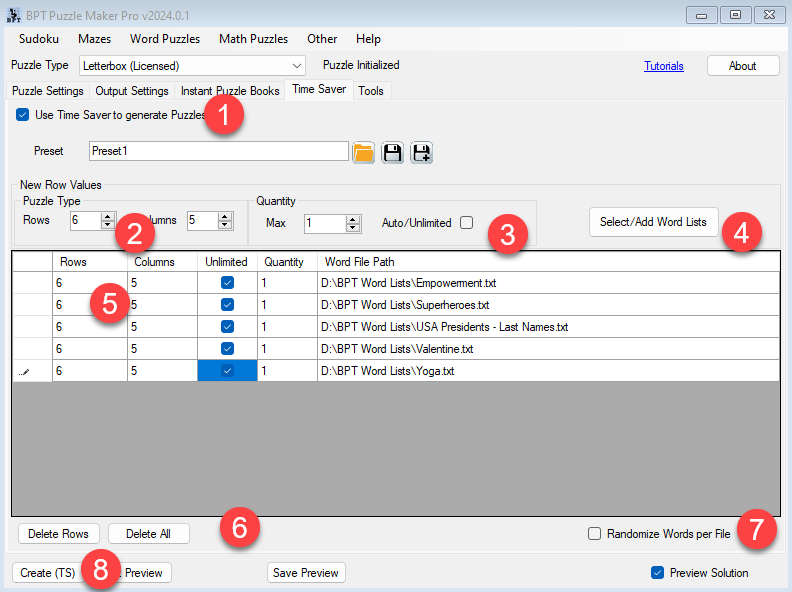792x592 pixels.
Task: Toggle the Preview Solution checkbox
Action: click(x=657, y=573)
